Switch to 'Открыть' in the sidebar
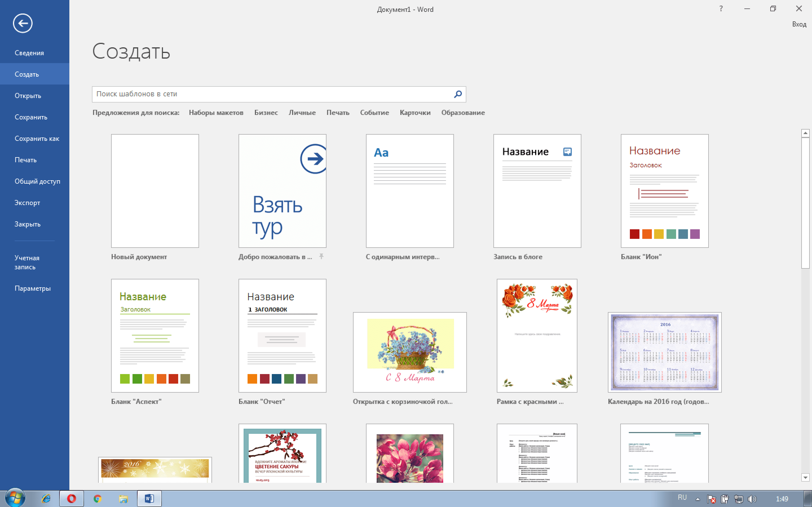Screen dimensions: 812x507 point(27,95)
